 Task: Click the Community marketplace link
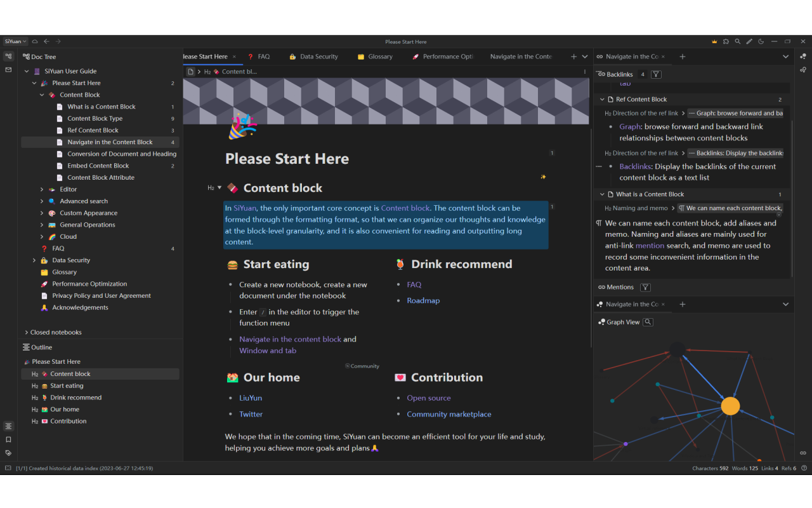[x=449, y=414]
